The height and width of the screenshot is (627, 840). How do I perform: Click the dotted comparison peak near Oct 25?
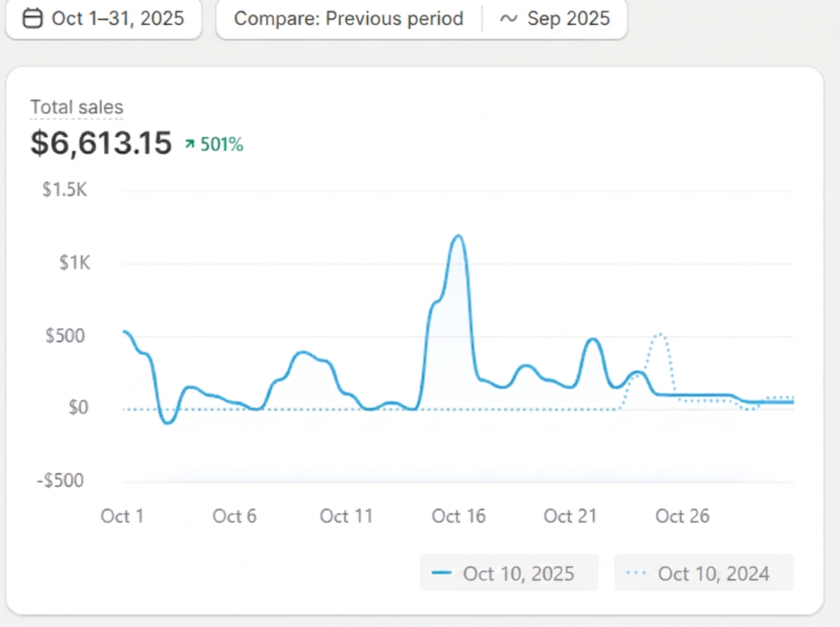pos(659,334)
